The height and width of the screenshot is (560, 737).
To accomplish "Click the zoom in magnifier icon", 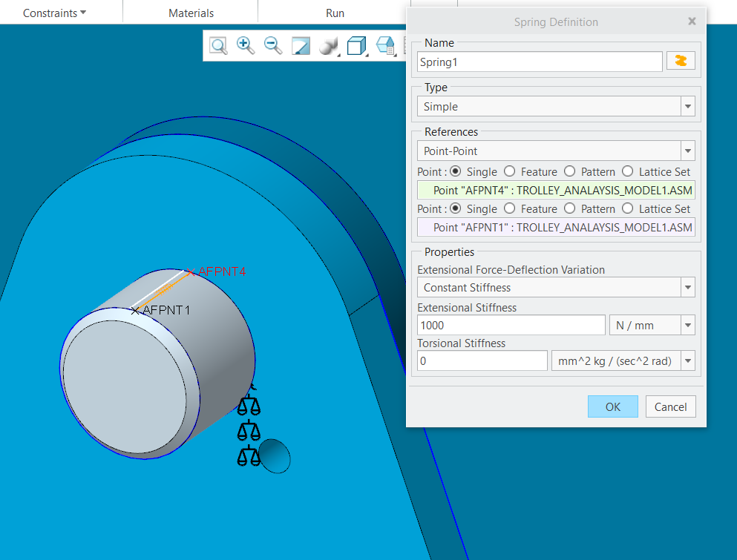I will coord(245,45).
